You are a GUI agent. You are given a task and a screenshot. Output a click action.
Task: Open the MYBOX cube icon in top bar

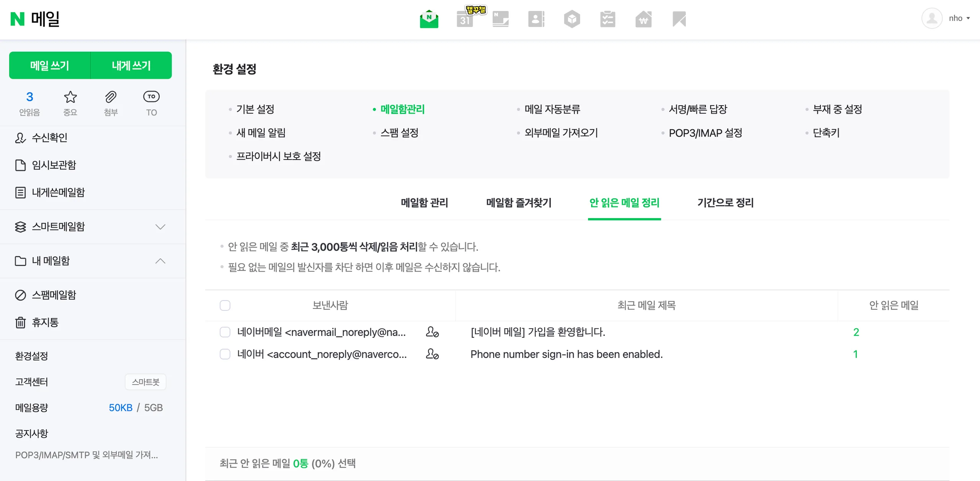[572, 19]
